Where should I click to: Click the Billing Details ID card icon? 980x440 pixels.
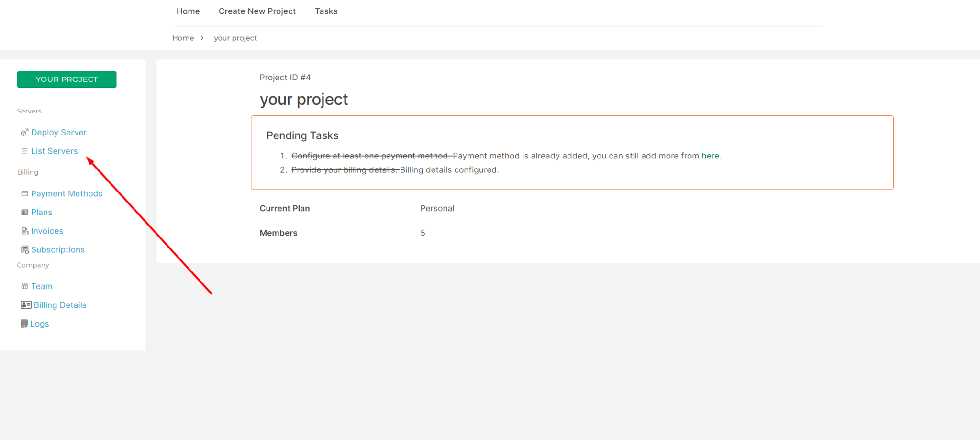point(26,305)
